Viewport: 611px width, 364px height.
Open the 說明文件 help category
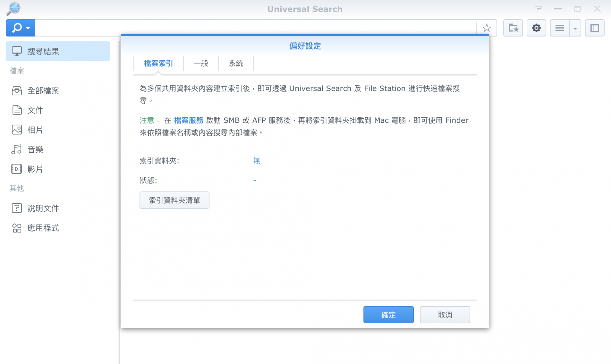(43, 208)
